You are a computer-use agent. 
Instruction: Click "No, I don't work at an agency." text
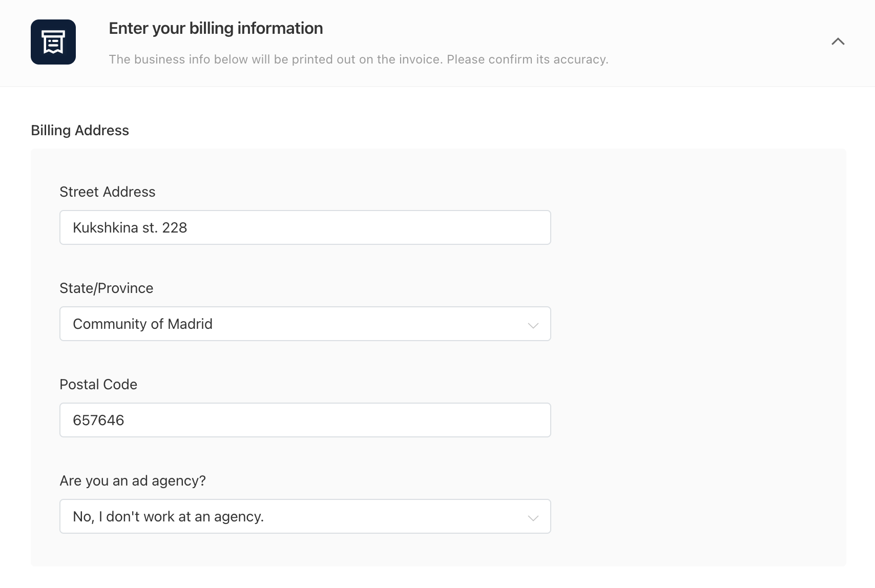tap(168, 516)
